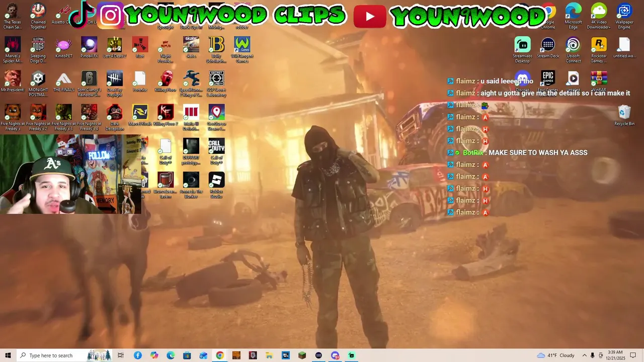644x362 pixels.
Task: Select the Killing Floor 2 icon
Action: coord(166,116)
